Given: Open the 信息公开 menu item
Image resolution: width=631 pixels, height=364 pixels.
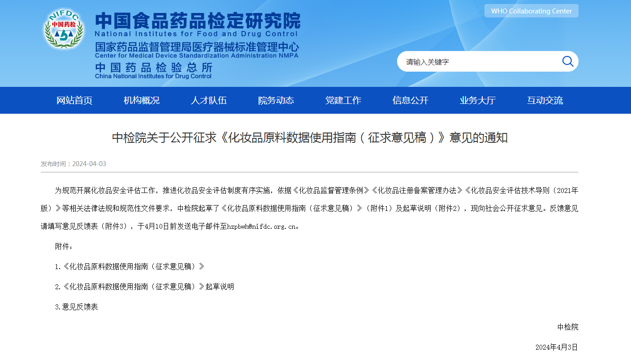Looking at the screenshot, I should (x=411, y=100).
